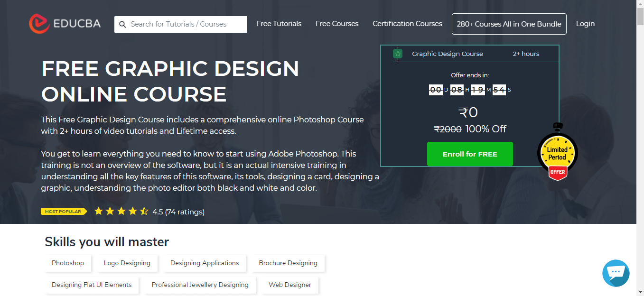
Task: Click the green star badge icon
Action: coord(398,54)
